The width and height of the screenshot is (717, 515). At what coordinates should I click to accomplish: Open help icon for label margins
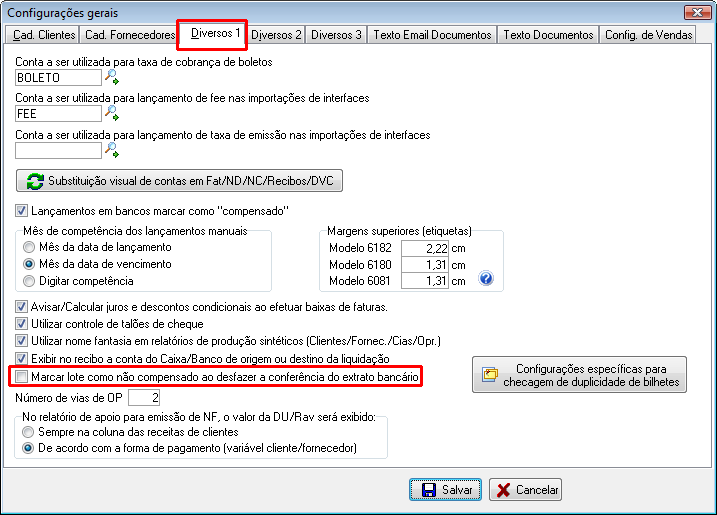[486, 278]
